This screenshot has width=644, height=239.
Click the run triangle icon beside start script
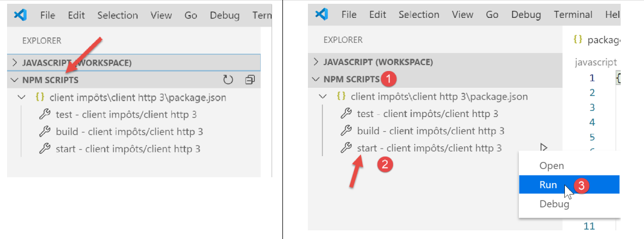544,147
